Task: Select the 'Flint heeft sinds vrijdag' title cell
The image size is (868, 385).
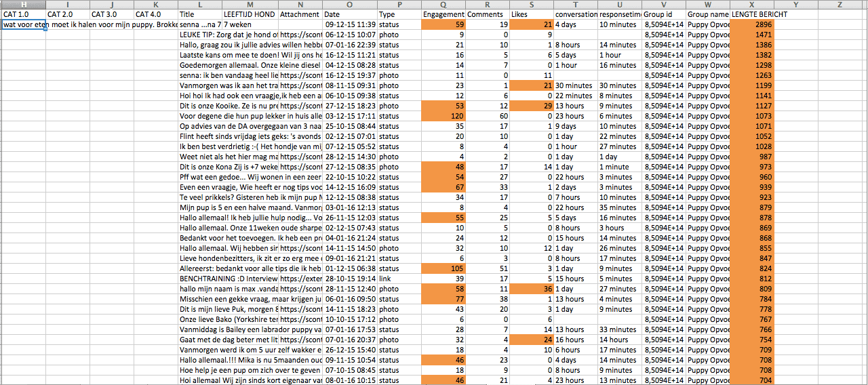Action: [x=199, y=137]
